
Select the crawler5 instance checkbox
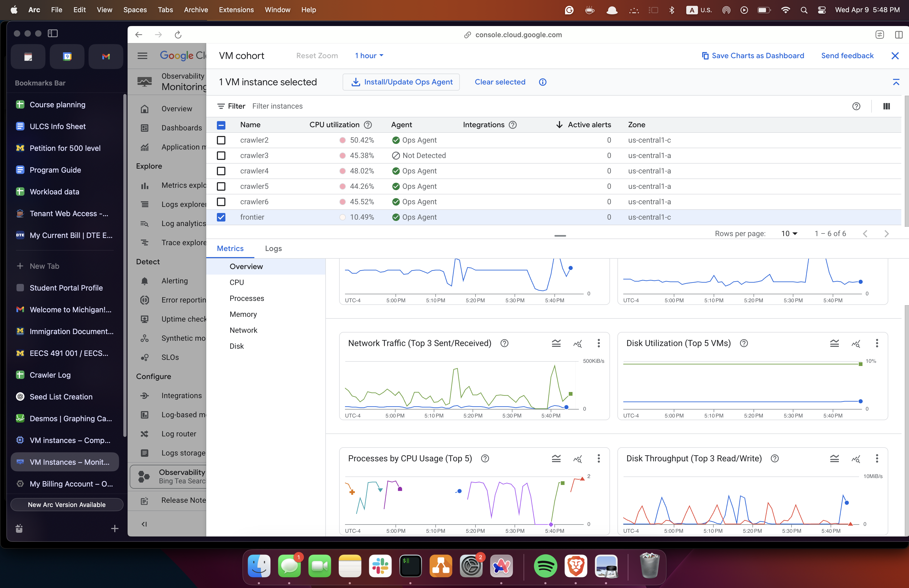click(x=221, y=186)
